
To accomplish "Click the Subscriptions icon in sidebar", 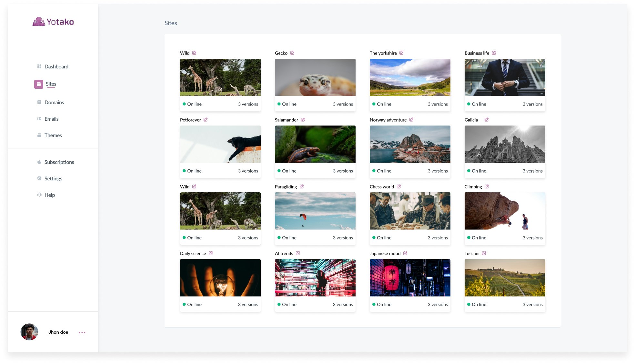I will pos(39,162).
